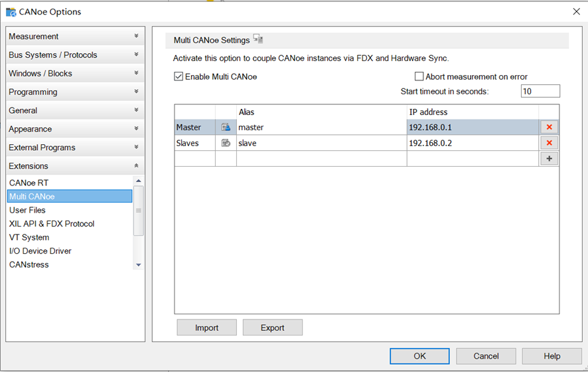Click the empty alias cell in new row
The image size is (588, 372).
[321, 159]
